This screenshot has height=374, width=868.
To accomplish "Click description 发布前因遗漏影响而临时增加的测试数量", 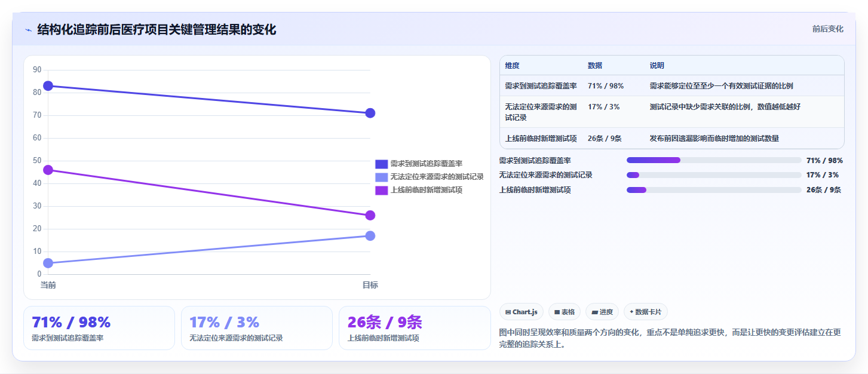I will point(714,139).
